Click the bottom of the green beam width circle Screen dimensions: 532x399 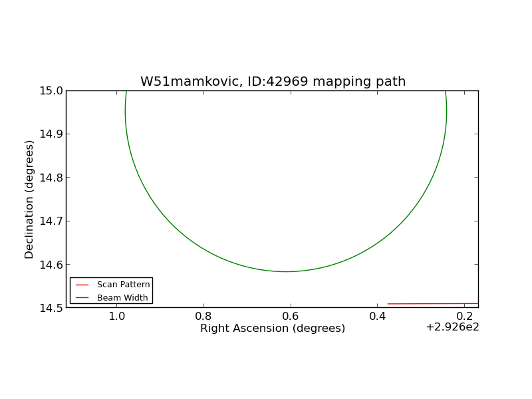(x=286, y=271)
